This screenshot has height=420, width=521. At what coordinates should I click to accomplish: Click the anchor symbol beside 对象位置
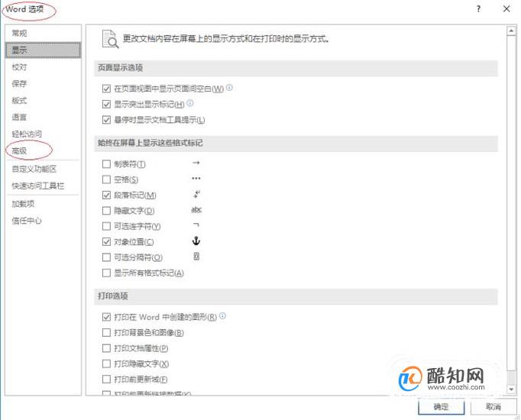[196, 241]
